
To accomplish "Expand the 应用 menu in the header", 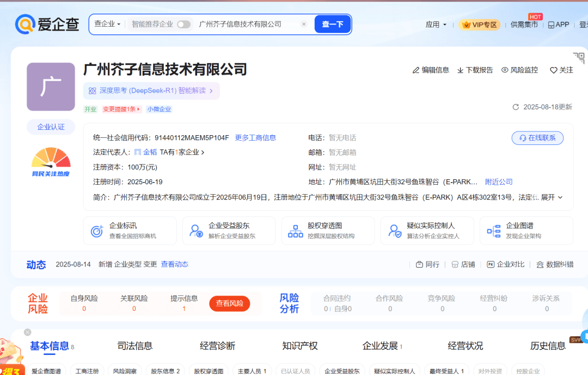I will click(436, 25).
